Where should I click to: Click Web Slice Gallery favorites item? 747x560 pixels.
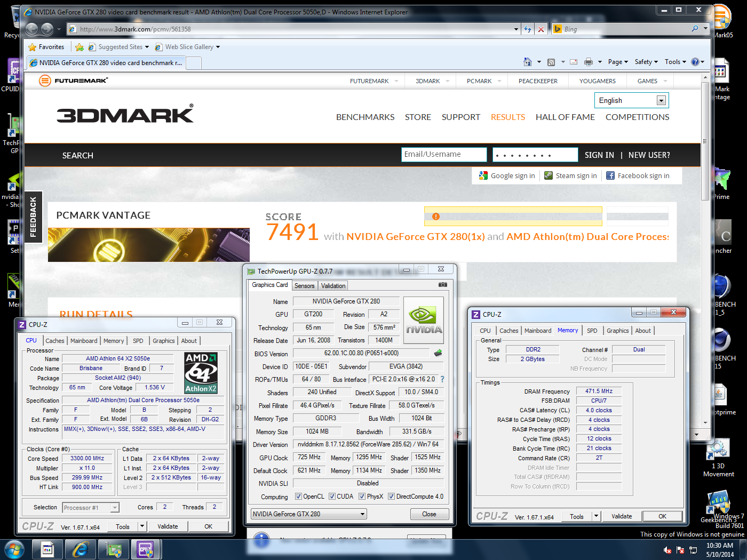click(187, 47)
